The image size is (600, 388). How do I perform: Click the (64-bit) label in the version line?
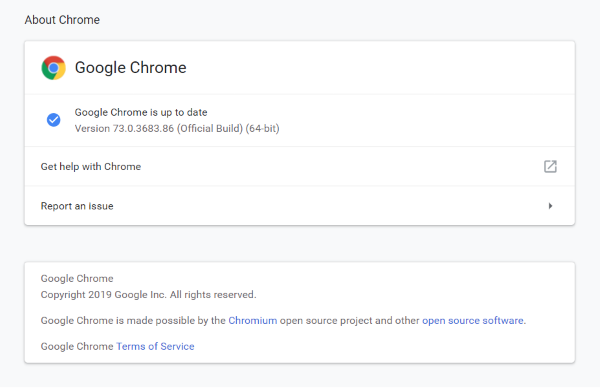(x=262, y=128)
